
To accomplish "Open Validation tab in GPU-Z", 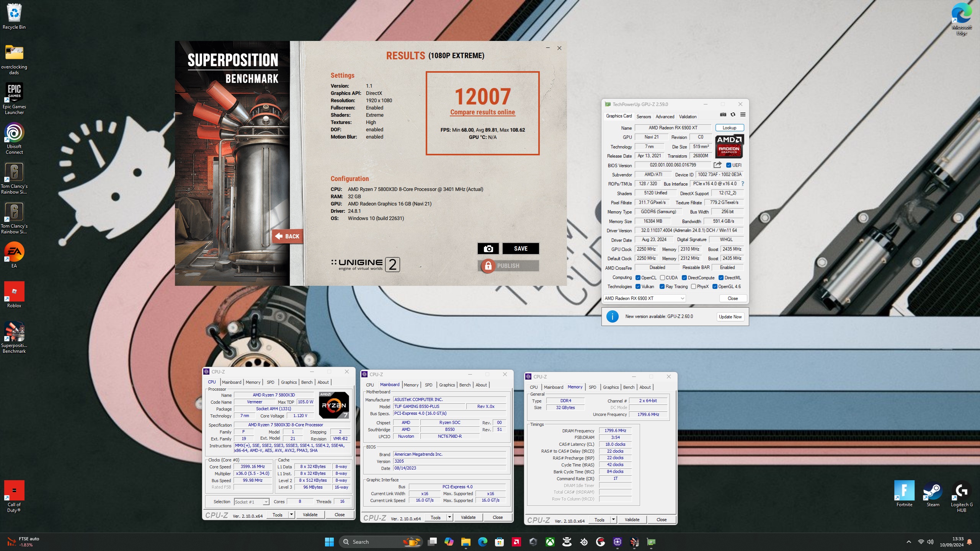I will pyautogui.click(x=688, y=117).
